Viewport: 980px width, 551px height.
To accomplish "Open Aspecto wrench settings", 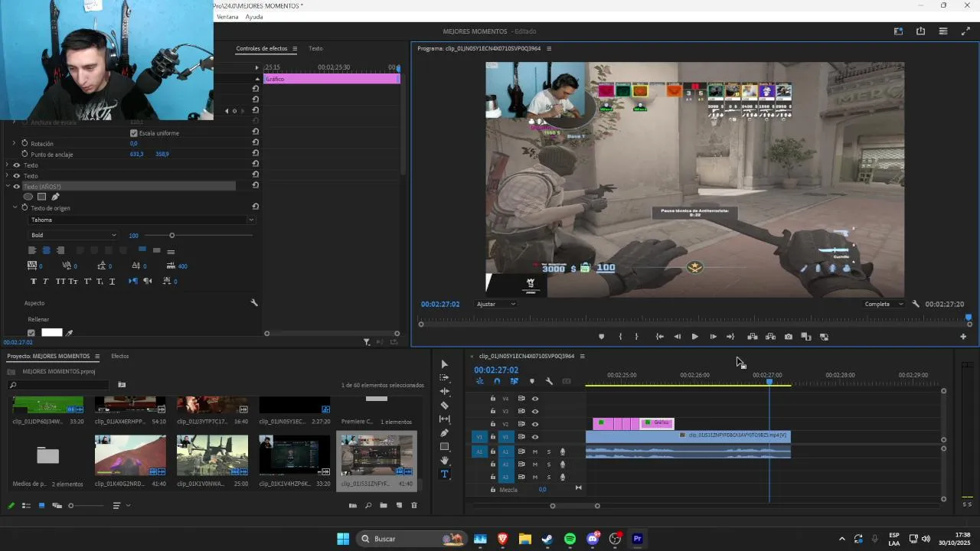I will click(254, 303).
